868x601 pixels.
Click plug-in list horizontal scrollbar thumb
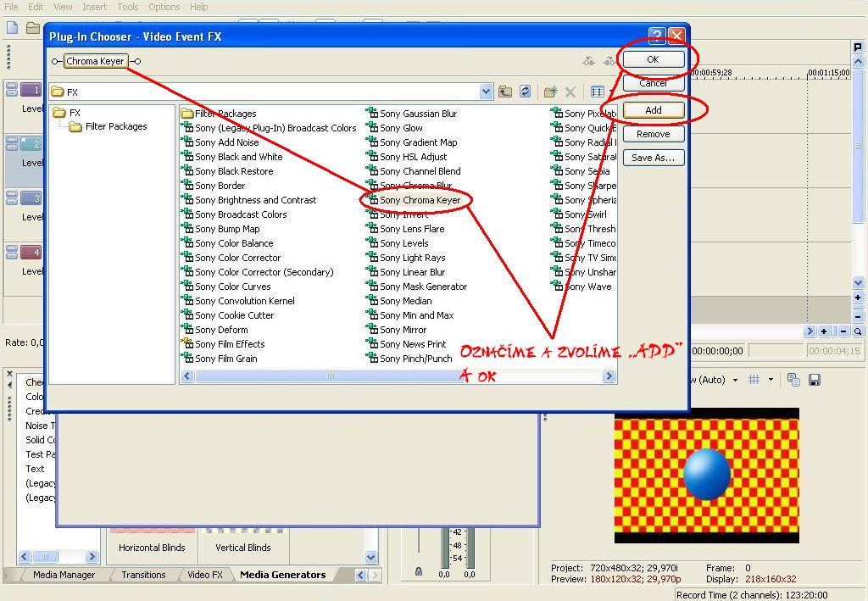331,376
